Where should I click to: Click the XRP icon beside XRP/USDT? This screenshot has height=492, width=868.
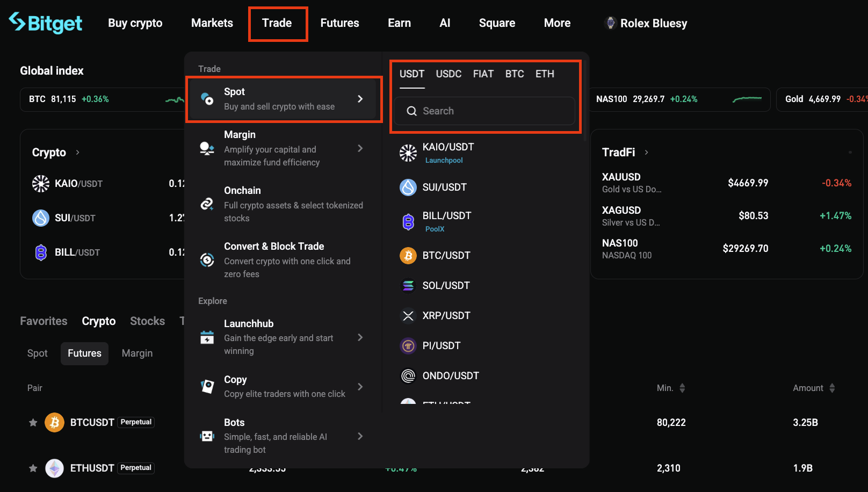tap(408, 316)
